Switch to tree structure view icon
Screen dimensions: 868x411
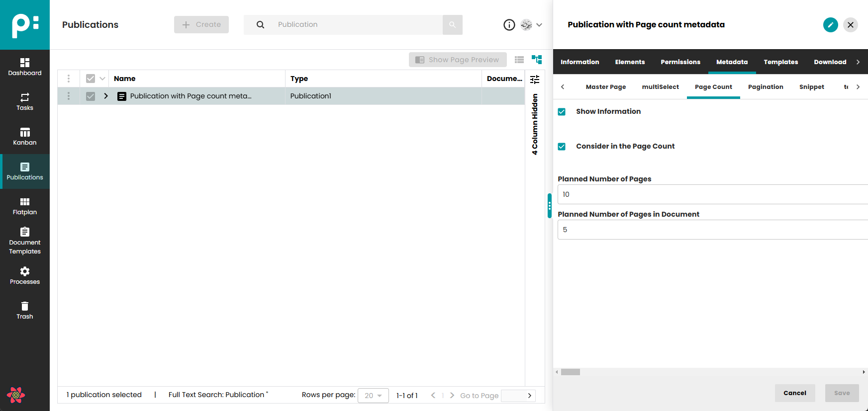537,60
